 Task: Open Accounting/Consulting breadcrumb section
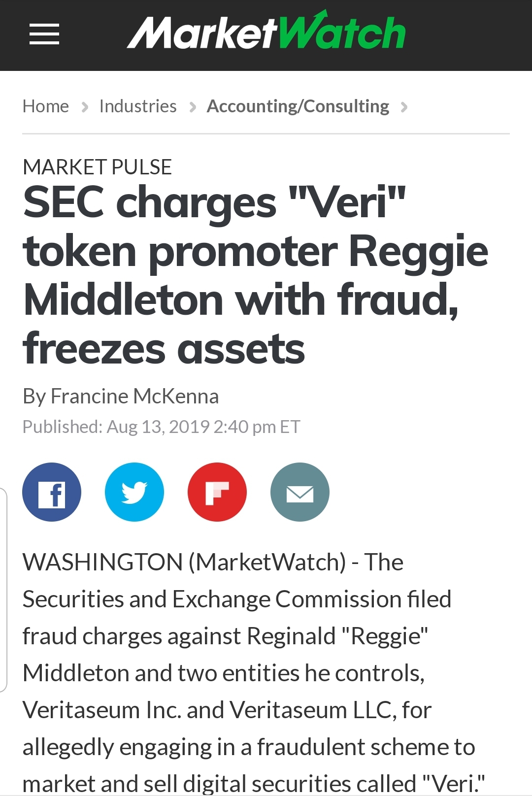point(298,106)
